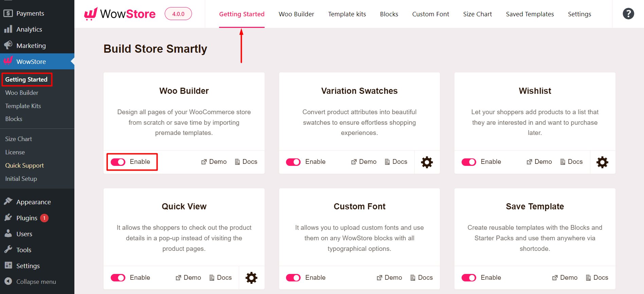Image resolution: width=644 pixels, height=294 pixels.
Task: Click the Users person icon
Action: coord(8,234)
